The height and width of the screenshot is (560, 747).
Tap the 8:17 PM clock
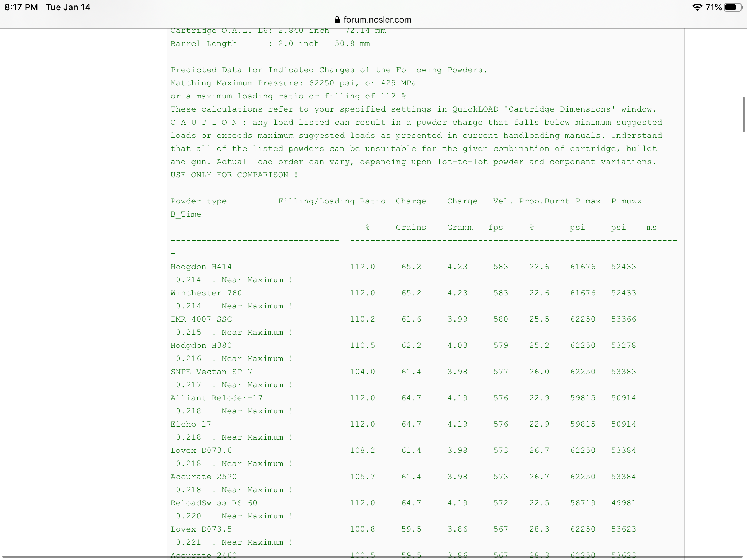(21, 7)
